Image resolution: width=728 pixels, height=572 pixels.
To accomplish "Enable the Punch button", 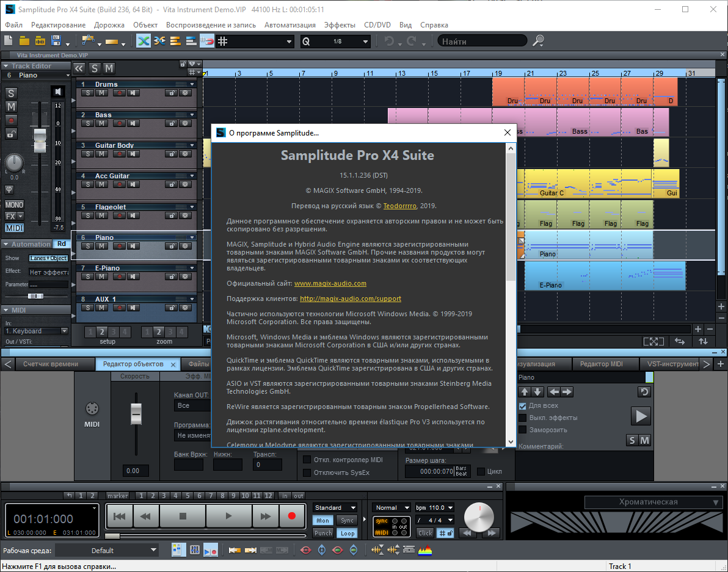I will coord(323,533).
